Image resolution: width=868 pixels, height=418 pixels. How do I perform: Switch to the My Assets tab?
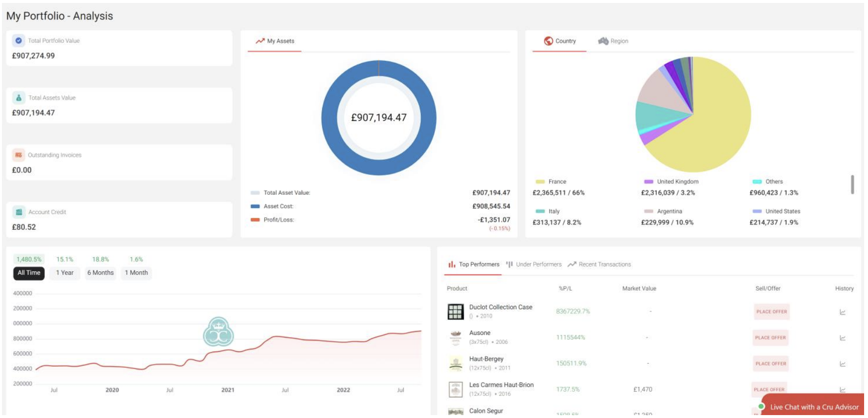[275, 41]
